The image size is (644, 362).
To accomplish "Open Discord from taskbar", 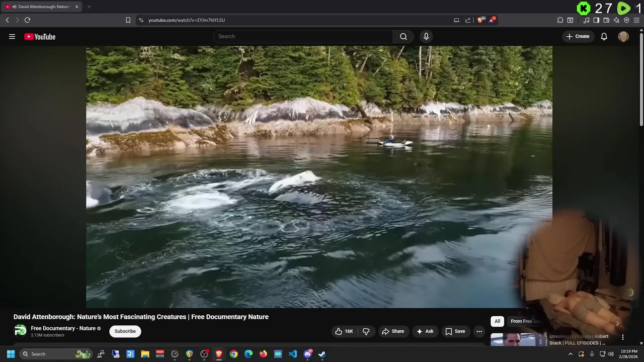I will tap(307, 354).
